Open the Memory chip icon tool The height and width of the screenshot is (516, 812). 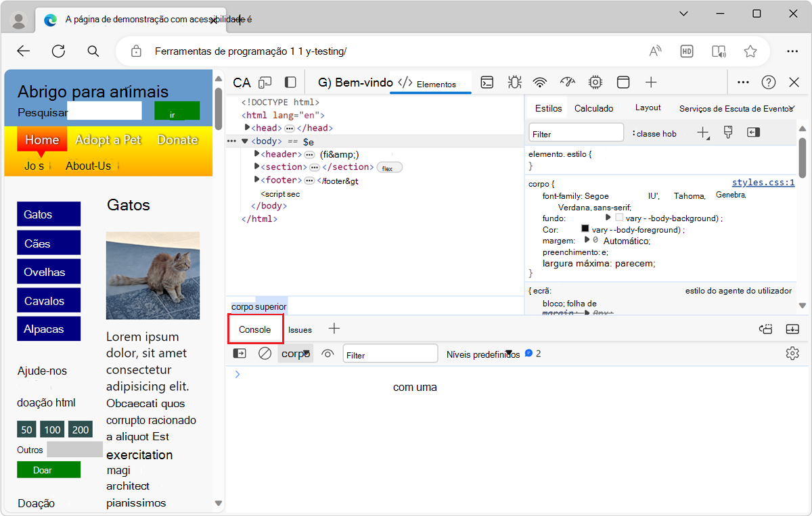pos(595,83)
